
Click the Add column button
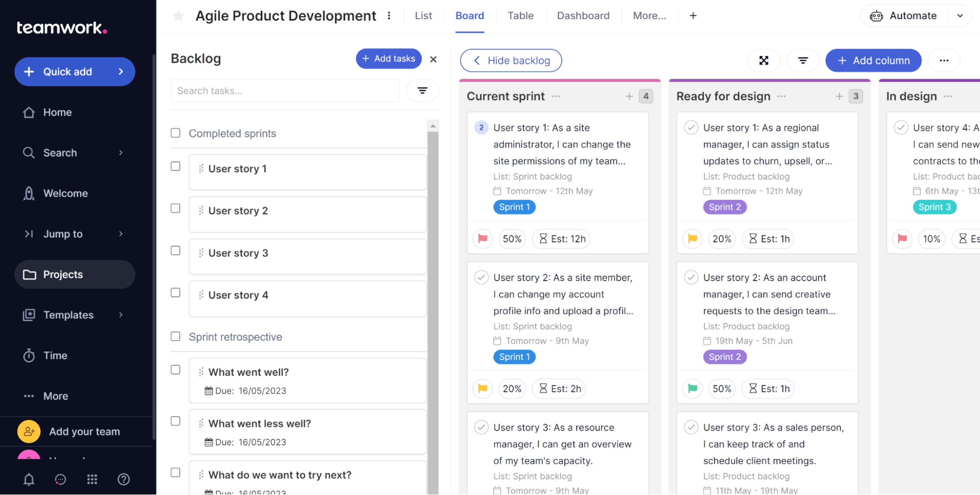[873, 60]
